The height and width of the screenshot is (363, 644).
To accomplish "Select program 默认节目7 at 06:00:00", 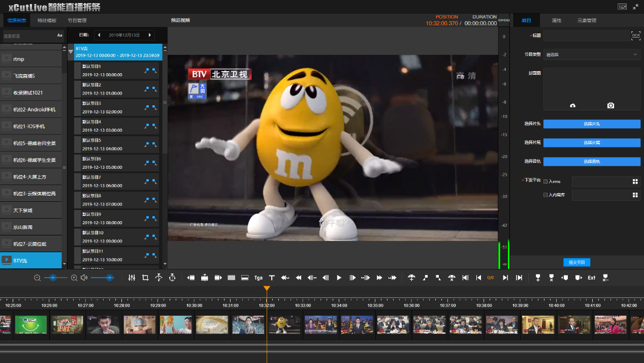I will coord(116,181).
